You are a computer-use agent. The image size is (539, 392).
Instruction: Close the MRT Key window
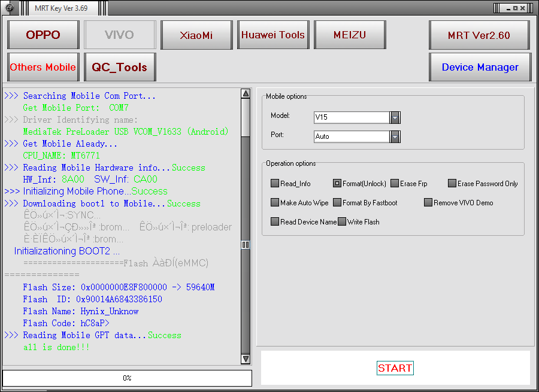(522, 8)
